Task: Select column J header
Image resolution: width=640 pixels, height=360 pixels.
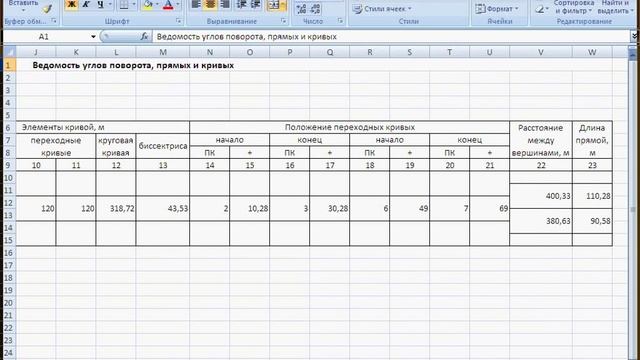Action: pyautogui.click(x=36, y=52)
